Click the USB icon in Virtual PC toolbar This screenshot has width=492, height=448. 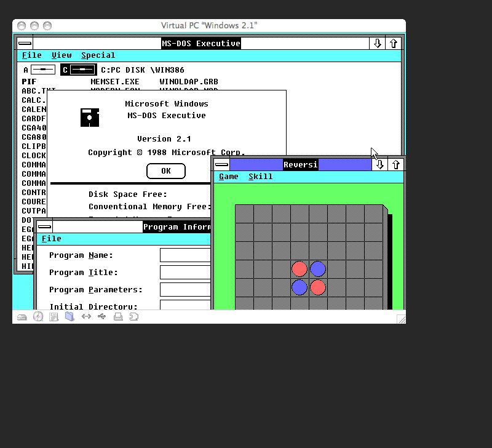pos(101,316)
